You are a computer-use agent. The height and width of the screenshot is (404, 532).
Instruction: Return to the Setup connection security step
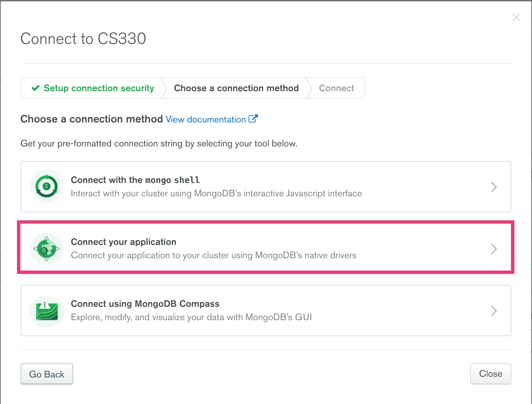point(98,88)
